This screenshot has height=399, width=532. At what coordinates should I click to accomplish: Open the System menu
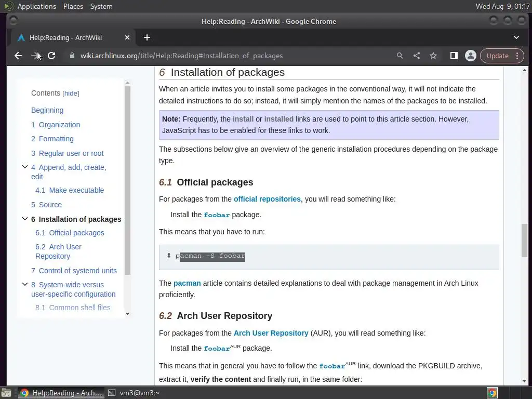[101, 6]
